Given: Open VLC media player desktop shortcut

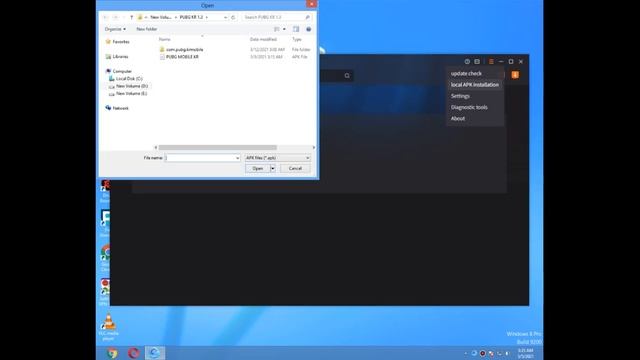Looking at the screenshot, I should point(109,327).
